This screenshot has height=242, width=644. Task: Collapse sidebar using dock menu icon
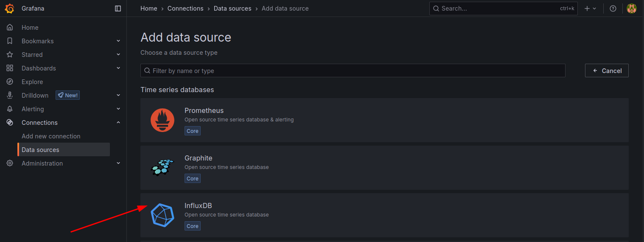click(118, 8)
